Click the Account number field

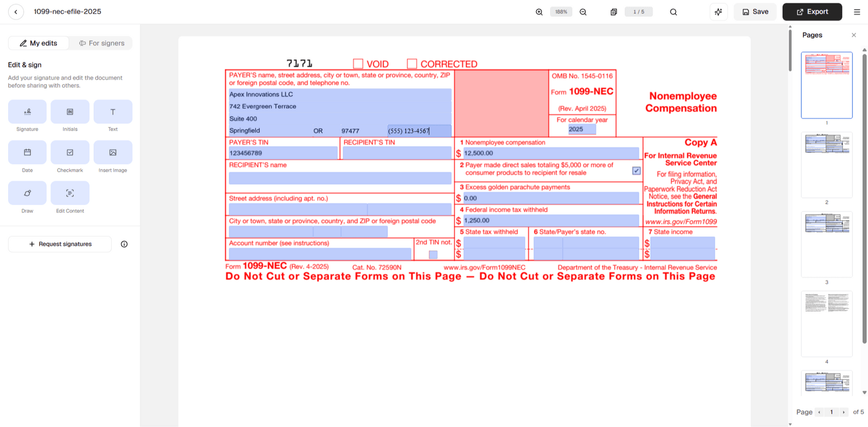pos(320,254)
